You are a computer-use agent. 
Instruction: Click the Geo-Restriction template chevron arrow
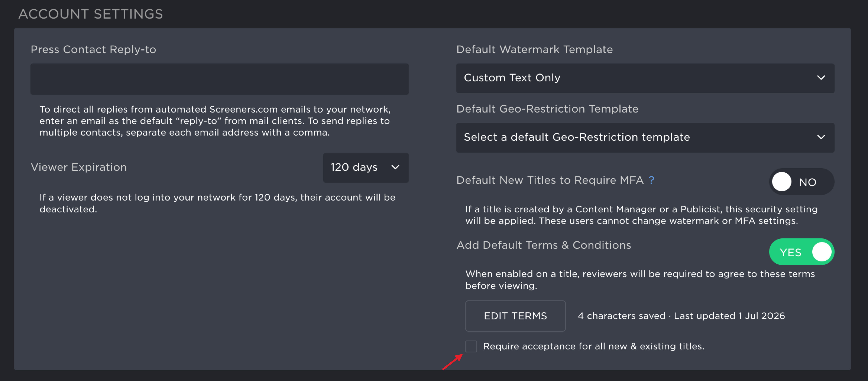tap(821, 137)
